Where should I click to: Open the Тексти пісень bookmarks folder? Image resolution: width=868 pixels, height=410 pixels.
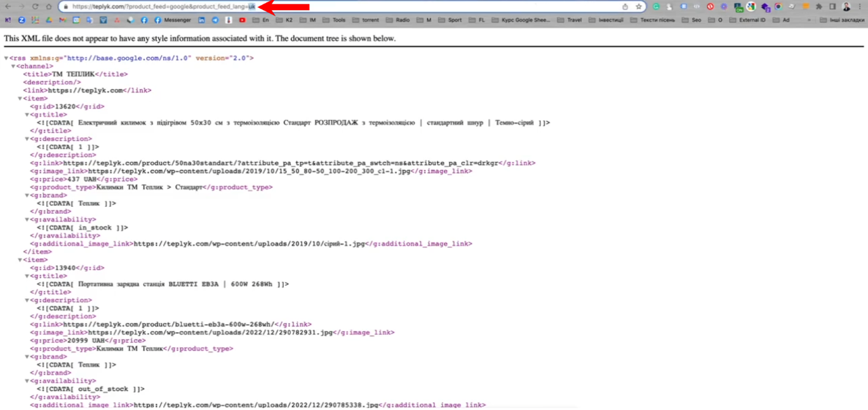tap(653, 20)
